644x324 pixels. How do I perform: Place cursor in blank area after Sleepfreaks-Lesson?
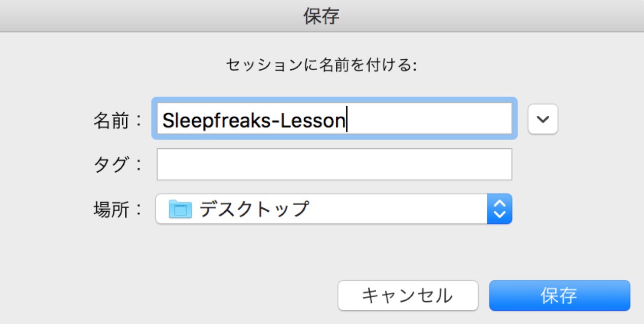(x=428, y=118)
